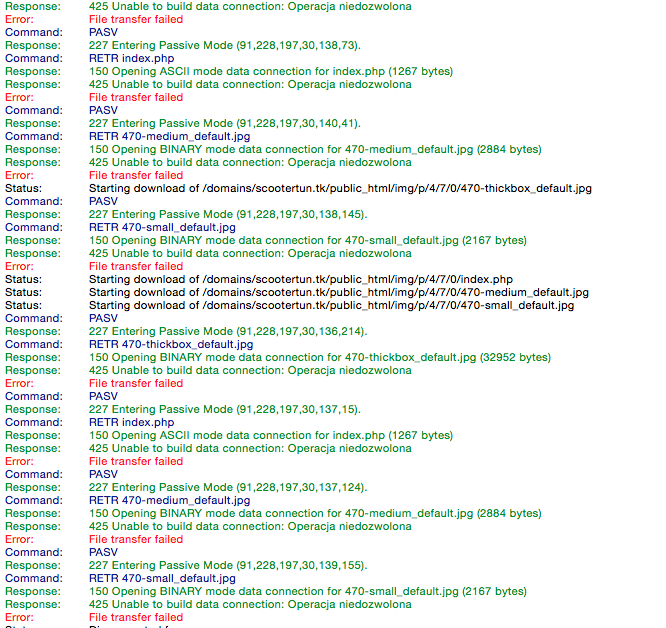
Task: Select the command RETR 470-thickbox_default.jpg
Action: 171,344
